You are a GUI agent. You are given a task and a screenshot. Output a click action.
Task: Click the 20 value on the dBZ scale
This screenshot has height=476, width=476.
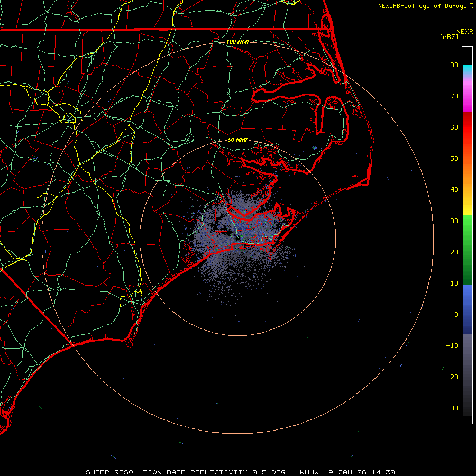[x=454, y=252]
